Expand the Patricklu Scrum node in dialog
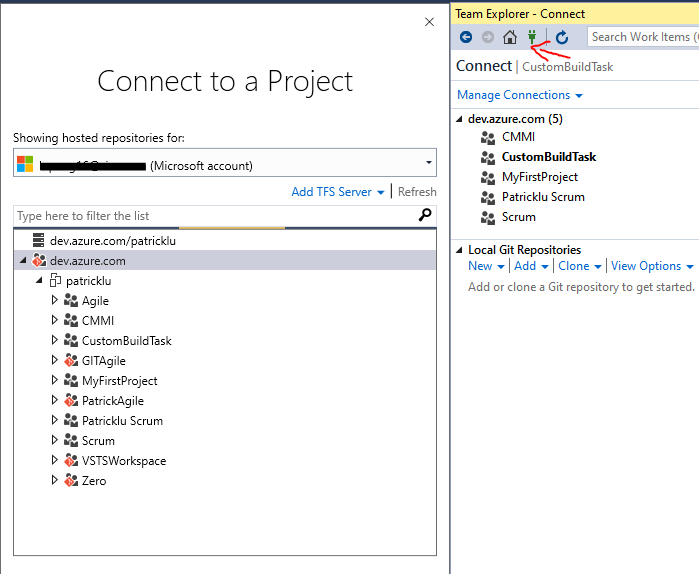 tap(54, 420)
